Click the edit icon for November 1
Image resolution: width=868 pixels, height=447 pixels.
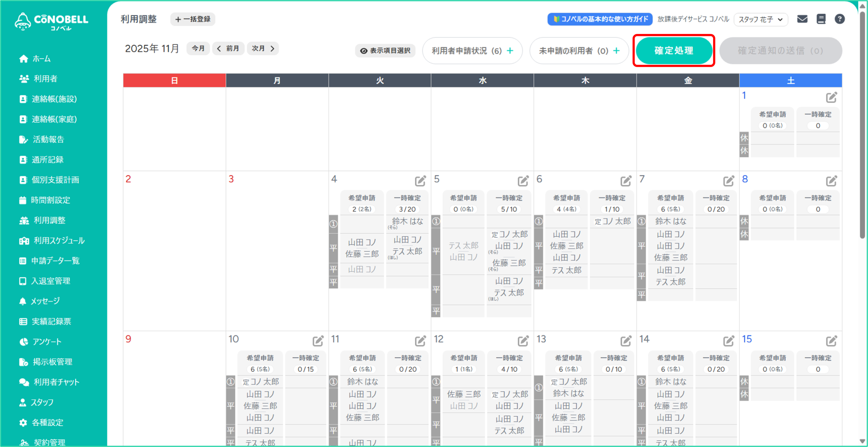[x=831, y=98]
